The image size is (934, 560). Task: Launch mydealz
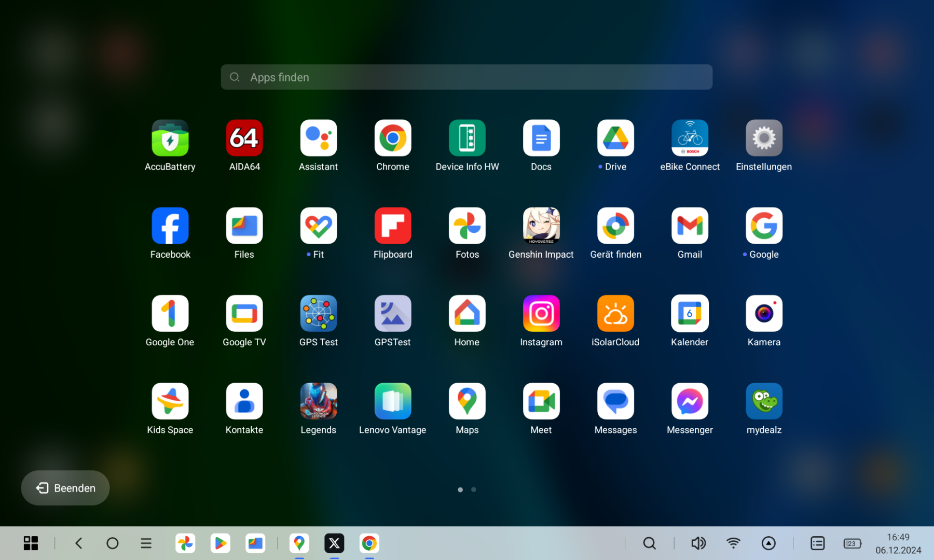coord(764,401)
